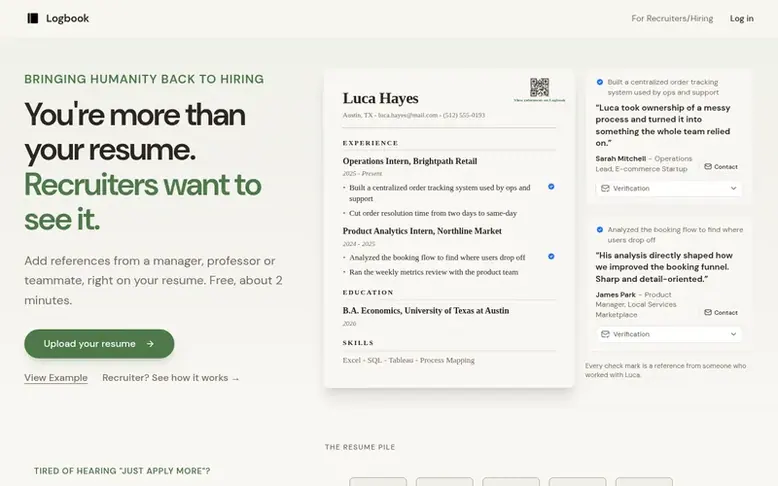778x486 pixels.
Task: Click the envelope icon in James's Verification row
Action: click(605, 334)
